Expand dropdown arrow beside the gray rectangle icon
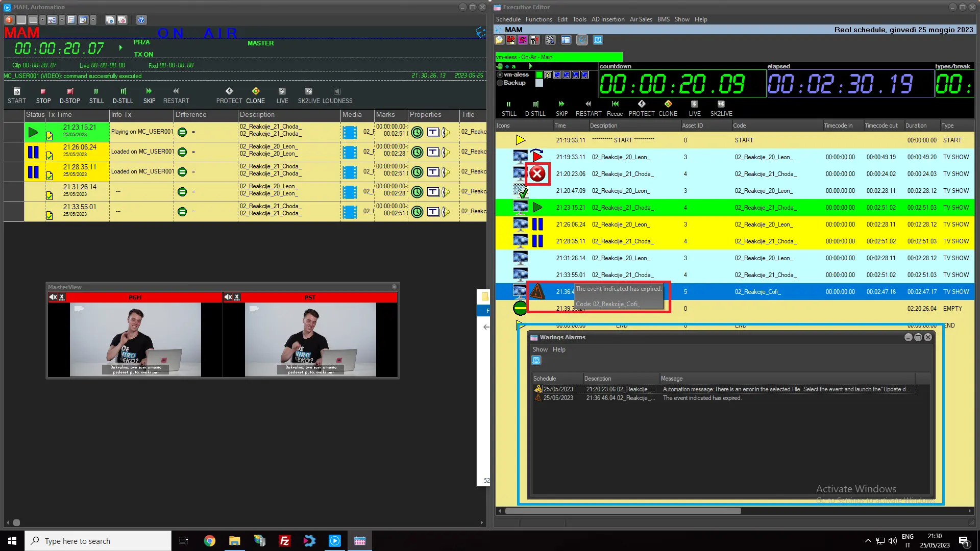 [x=42, y=20]
